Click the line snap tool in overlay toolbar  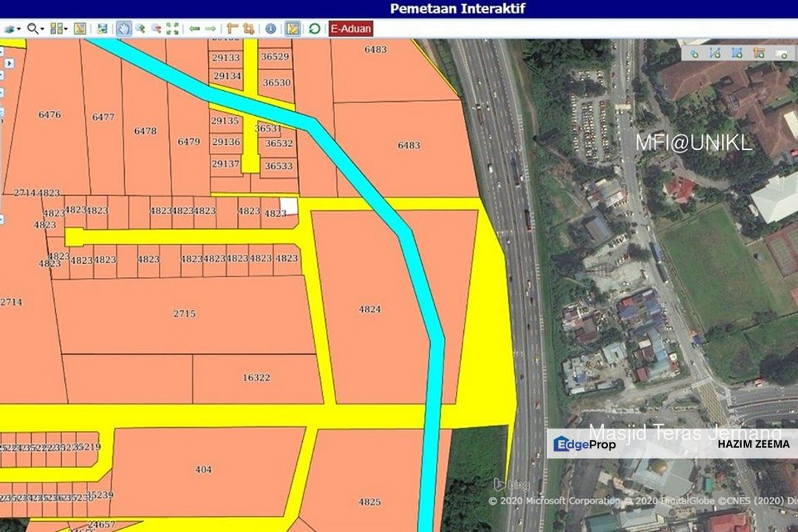715,53
